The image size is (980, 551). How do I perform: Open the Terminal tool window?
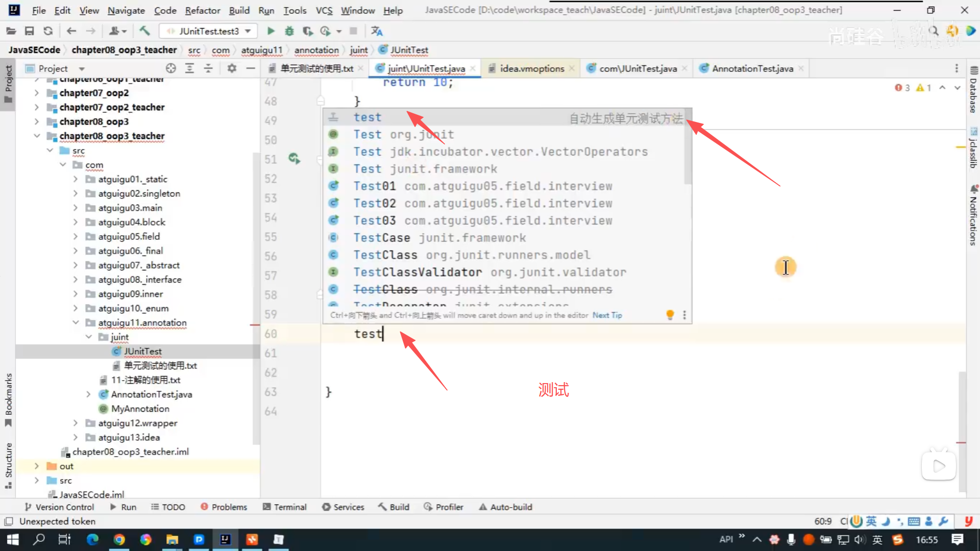click(284, 507)
